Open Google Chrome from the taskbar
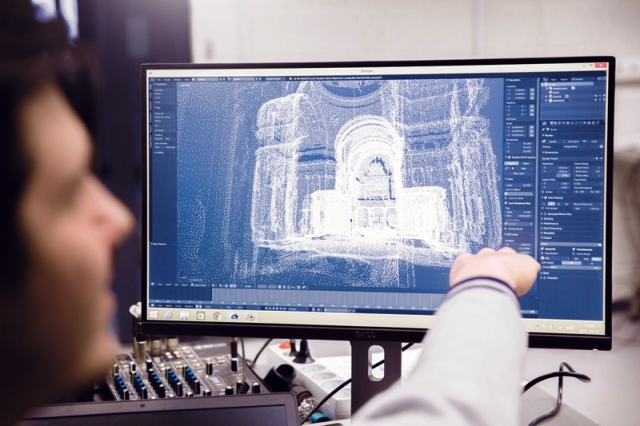The height and width of the screenshot is (426, 640). point(217,316)
